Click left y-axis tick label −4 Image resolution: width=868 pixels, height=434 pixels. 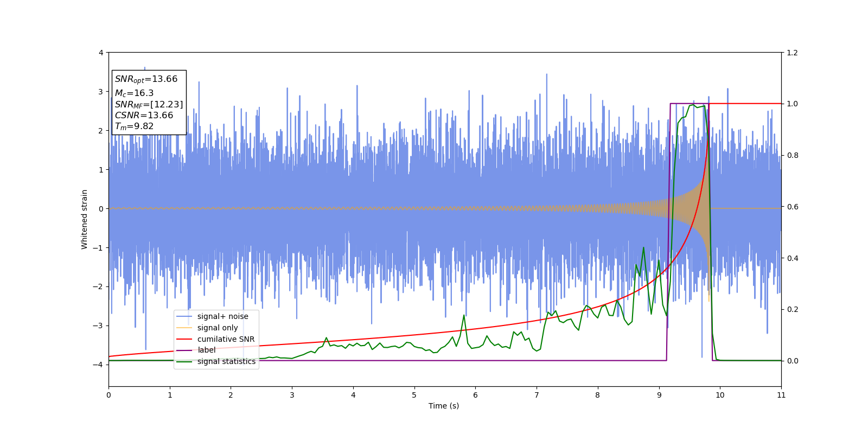pos(98,365)
